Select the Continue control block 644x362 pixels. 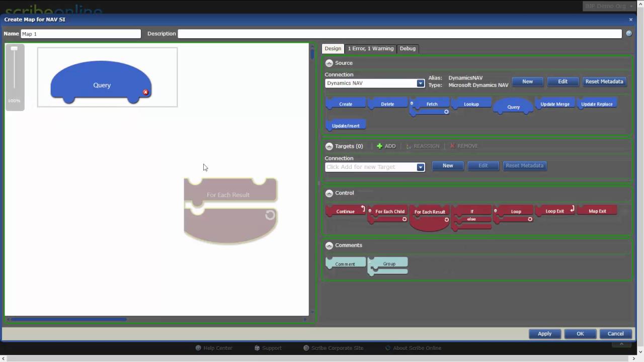pyautogui.click(x=346, y=211)
